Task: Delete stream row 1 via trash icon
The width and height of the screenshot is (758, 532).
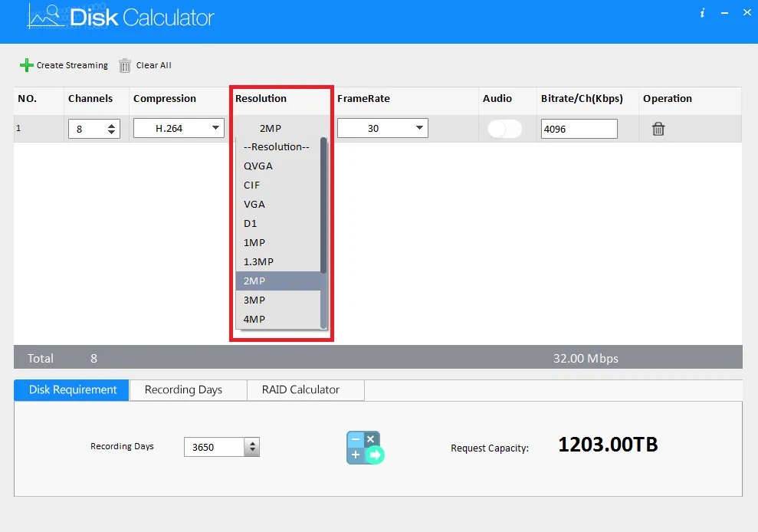Action: tap(658, 130)
